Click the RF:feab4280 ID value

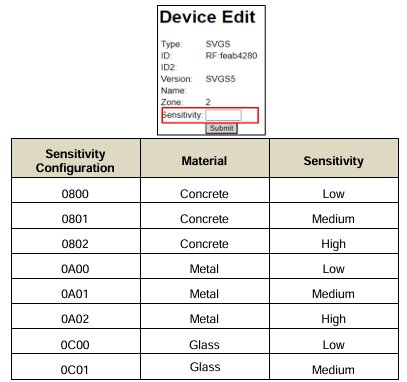[x=231, y=56]
